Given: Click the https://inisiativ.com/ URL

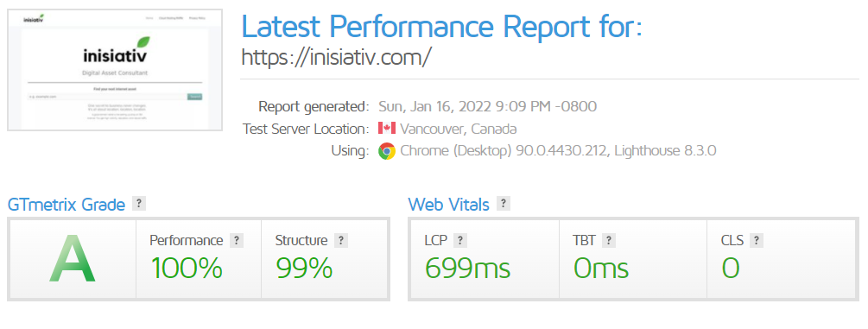Looking at the screenshot, I should coord(336,58).
